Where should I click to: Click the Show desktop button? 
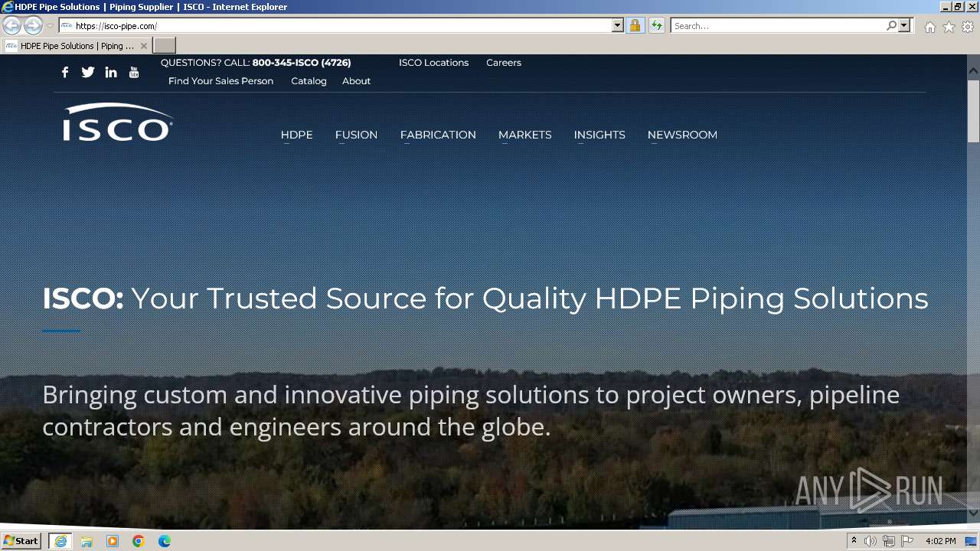972,541
